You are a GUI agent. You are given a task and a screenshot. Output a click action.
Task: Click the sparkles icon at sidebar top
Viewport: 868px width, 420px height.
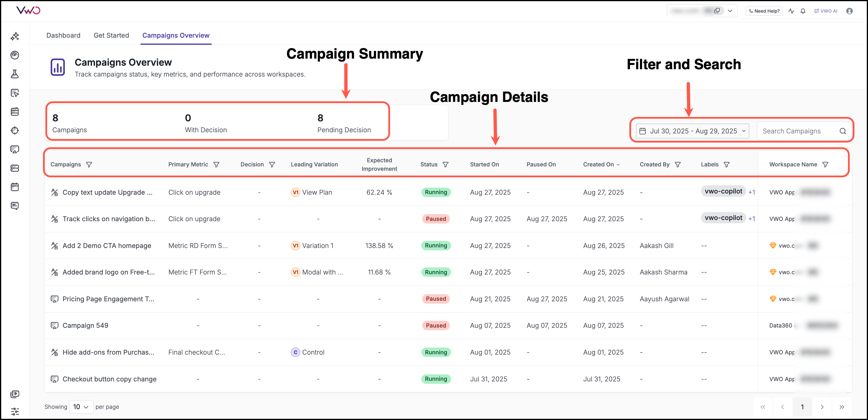(x=15, y=36)
